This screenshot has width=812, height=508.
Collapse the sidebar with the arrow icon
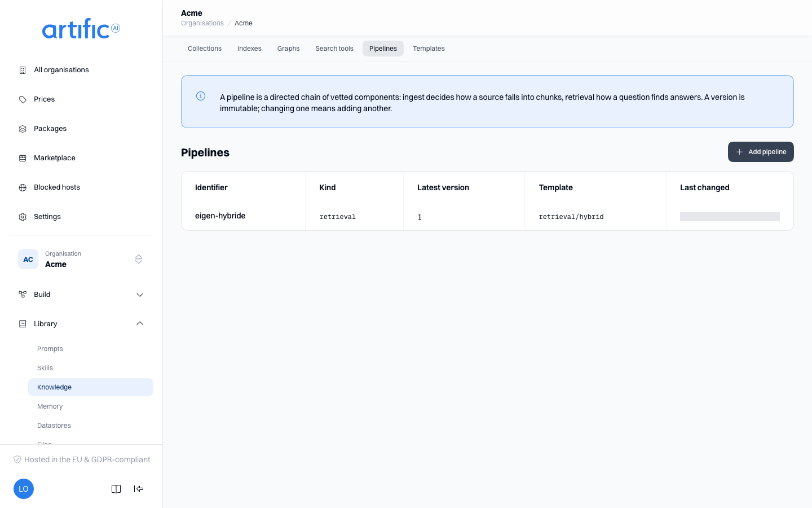[x=139, y=489]
